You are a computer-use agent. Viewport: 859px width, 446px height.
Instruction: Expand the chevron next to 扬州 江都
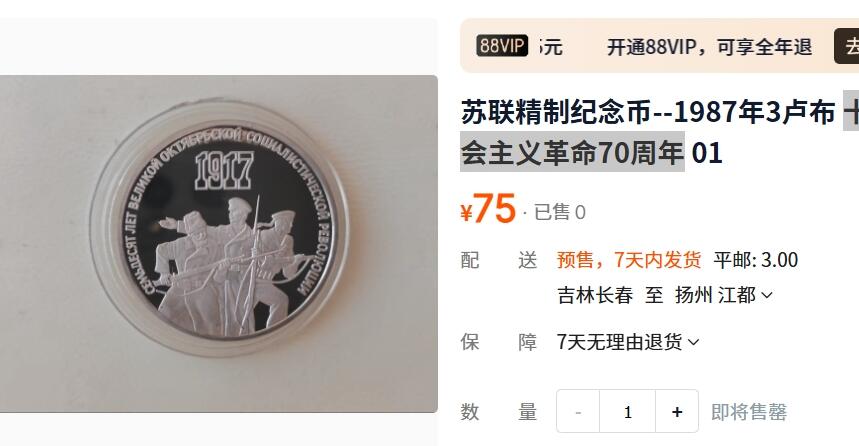pos(767,296)
